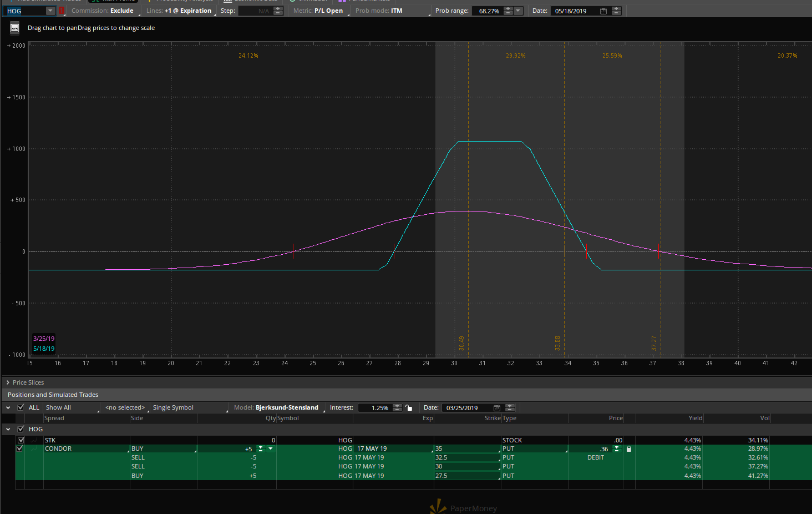Open the HOG symbol dropdown arrow
Viewport: 812px width, 514px height.
click(x=50, y=11)
